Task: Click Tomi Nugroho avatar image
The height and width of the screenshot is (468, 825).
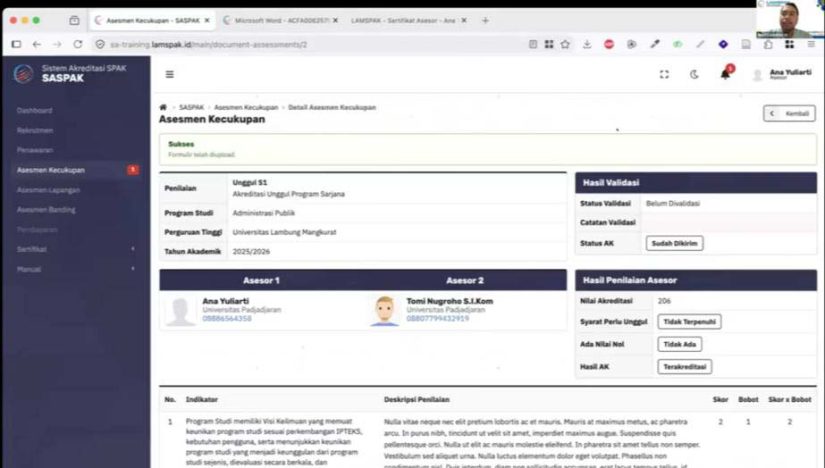Action: (385, 311)
